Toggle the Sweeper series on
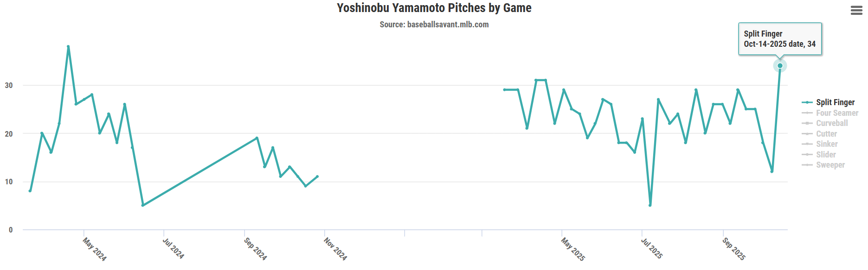 [830, 165]
